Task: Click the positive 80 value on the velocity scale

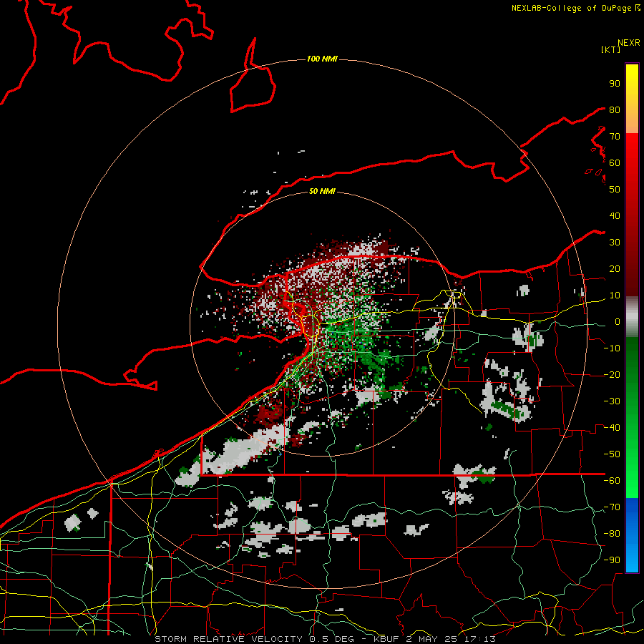Action: pyautogui.click(x=615, y=110)
